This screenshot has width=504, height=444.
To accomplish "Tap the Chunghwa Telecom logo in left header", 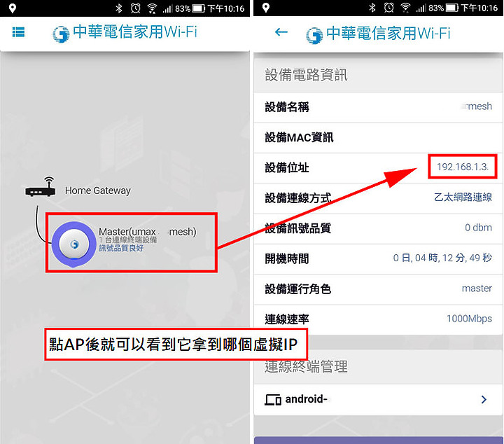I will click(61, 34).
